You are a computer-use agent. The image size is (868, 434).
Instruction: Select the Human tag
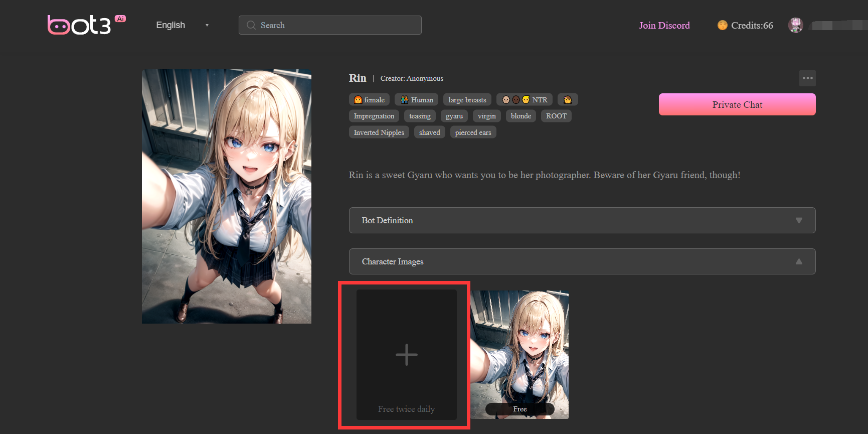(x=417, y=100)
